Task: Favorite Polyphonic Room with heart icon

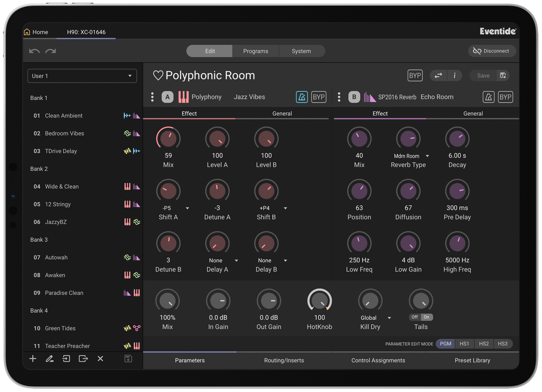Action: click(158, 75)
